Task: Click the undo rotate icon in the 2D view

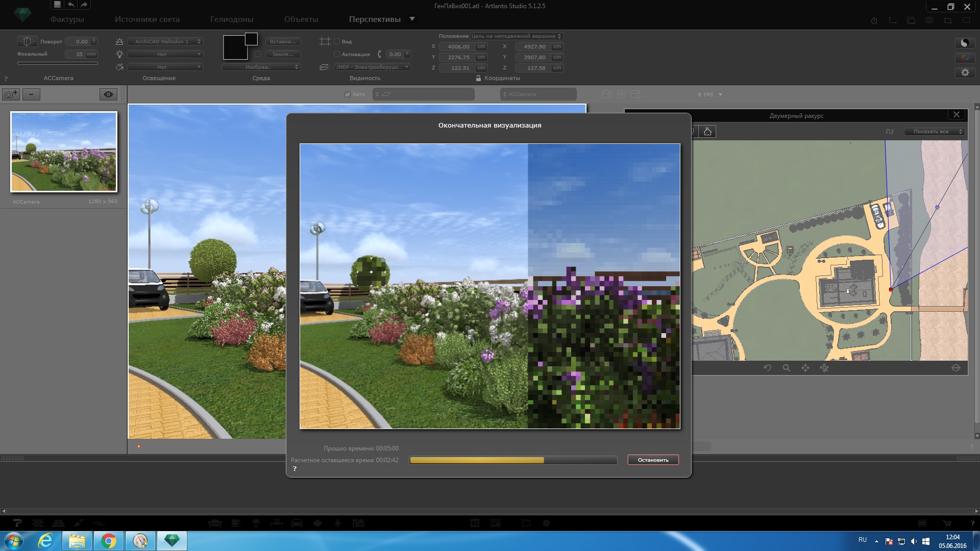Action: [767, 368]
